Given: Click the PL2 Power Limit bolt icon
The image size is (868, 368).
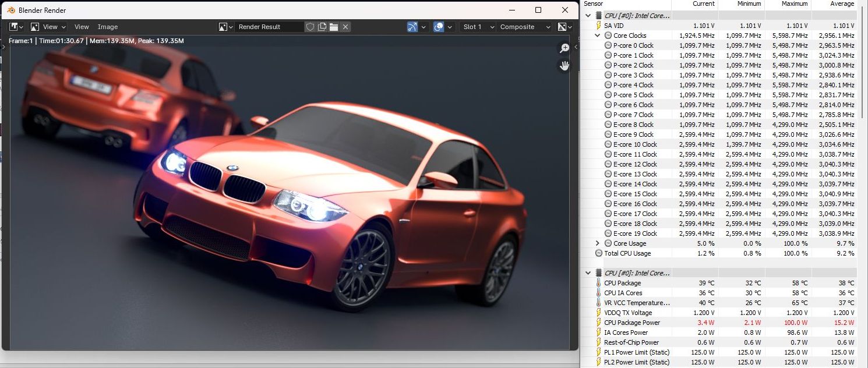Looking at the screenshot, I should point(598,362).
